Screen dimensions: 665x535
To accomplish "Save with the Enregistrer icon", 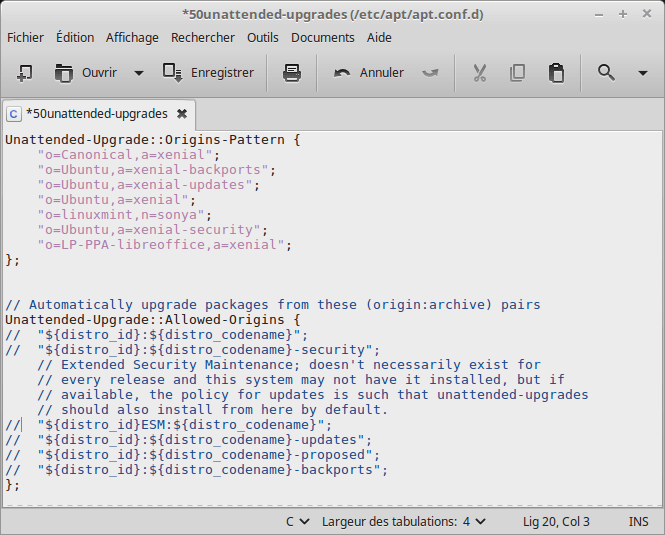I will (x=173, y=73).
